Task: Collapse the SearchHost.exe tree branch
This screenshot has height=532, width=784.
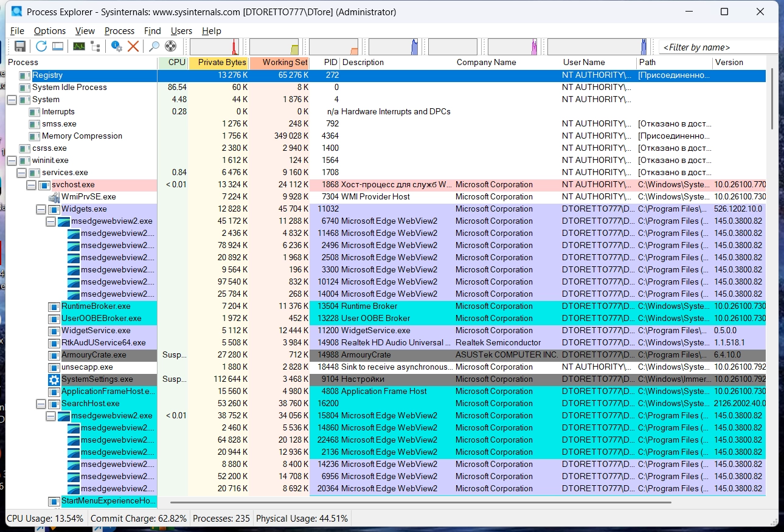Action: [41, 404]
